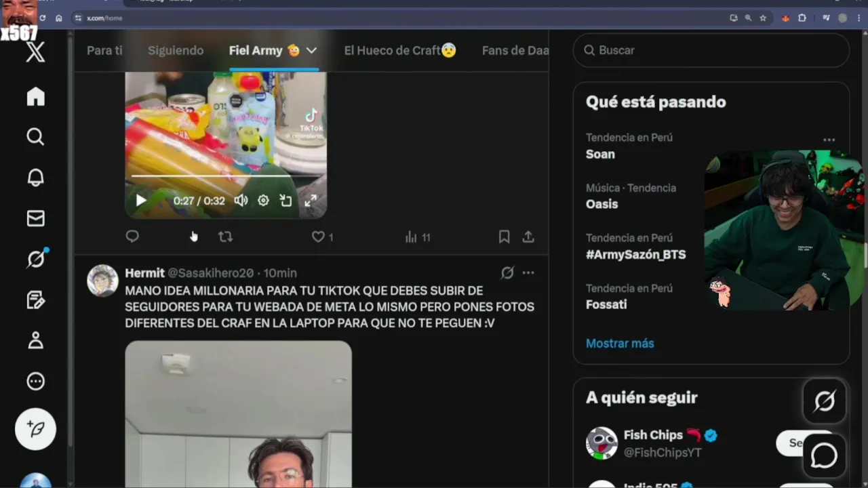This screenshot has height=488, width=868.
Task: Open browser three-dot menu
Action: (857, 18)
